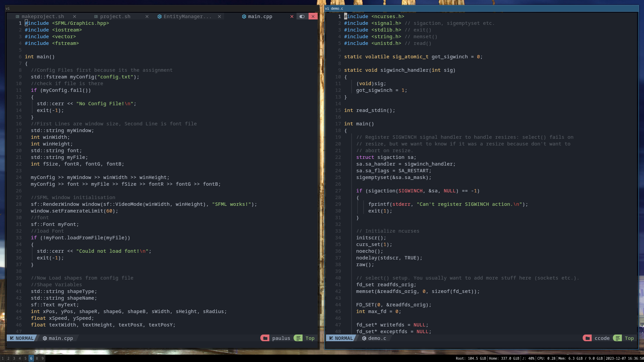Close the EntityManager buffer tab
This screenshot has height=362, width=644.
(x=219, y=16)
